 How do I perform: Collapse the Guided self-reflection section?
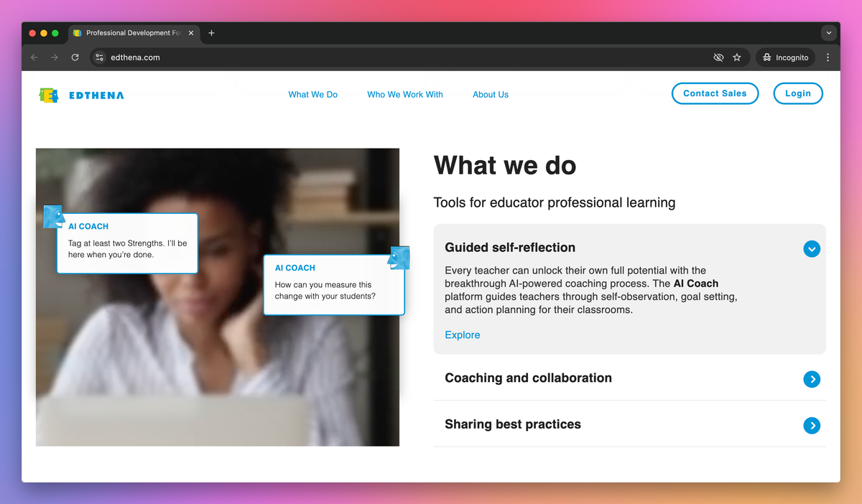(x=812, y=249)
